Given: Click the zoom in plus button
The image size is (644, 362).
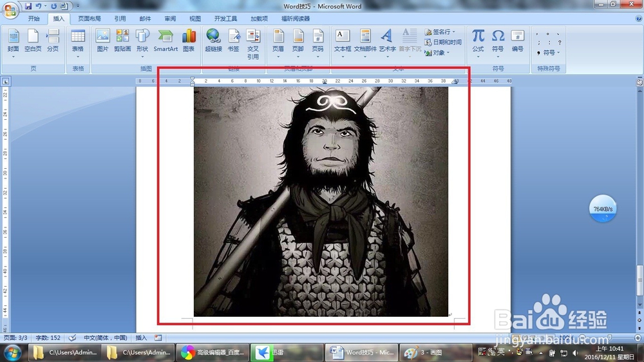Looking at the screenshot, I should [638, 338].
